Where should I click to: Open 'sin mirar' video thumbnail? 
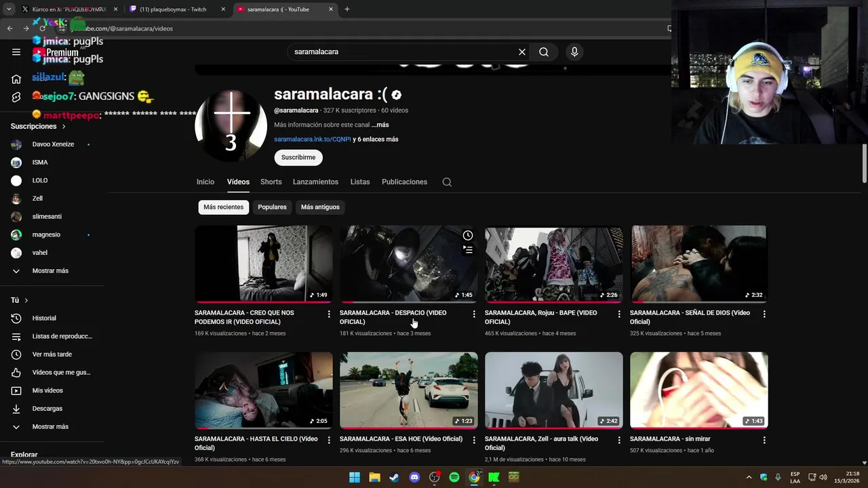(x=698, y=390)
